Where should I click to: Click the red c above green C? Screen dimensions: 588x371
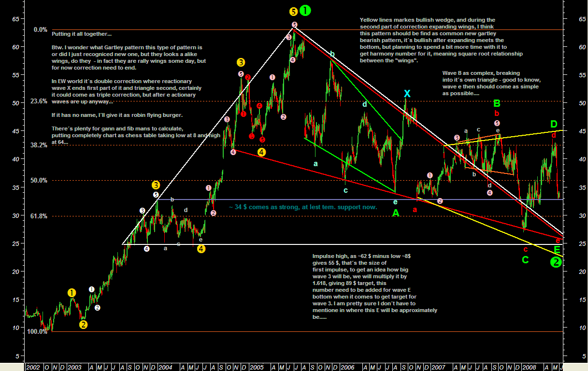[x=525, y=249]
